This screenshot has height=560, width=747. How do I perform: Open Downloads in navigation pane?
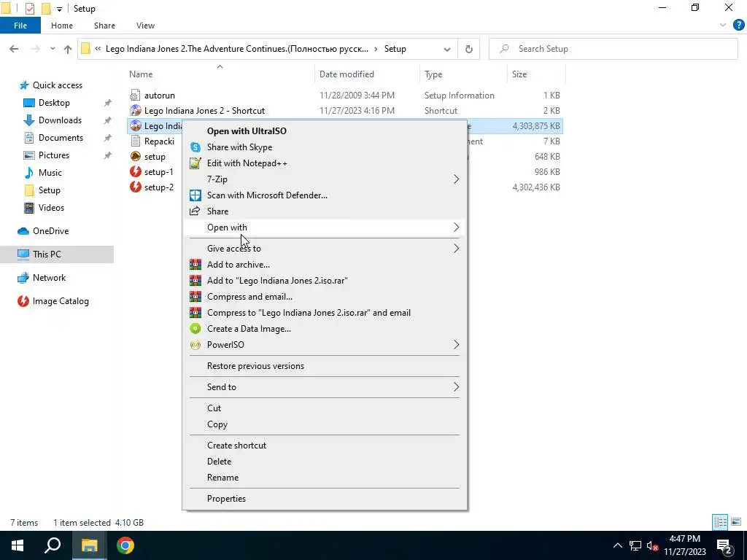pos(60,120)
